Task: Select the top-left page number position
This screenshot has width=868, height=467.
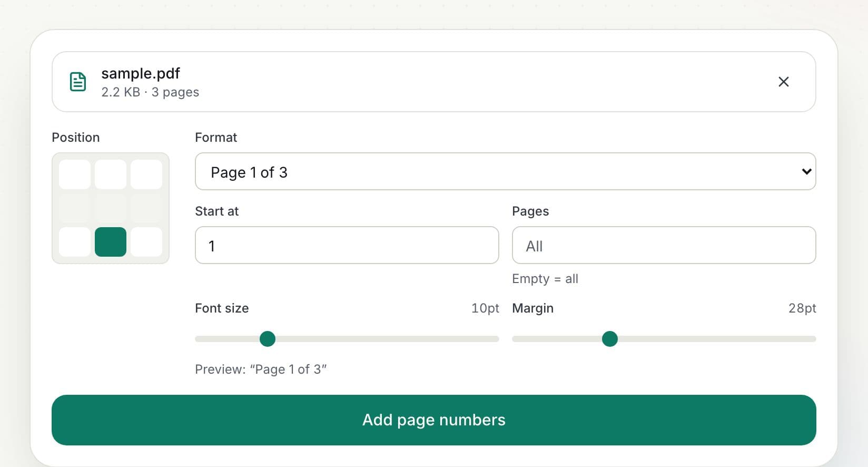Action: coord(75,174)
